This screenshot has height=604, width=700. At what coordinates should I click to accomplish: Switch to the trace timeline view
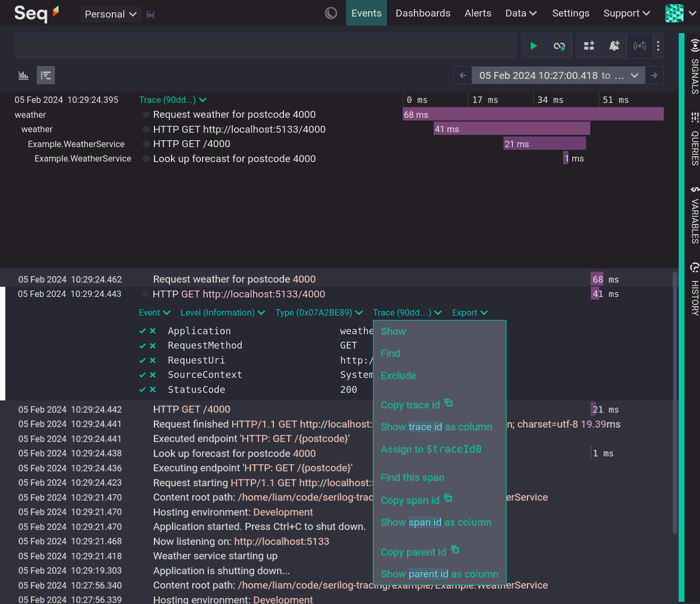[46, 76]
